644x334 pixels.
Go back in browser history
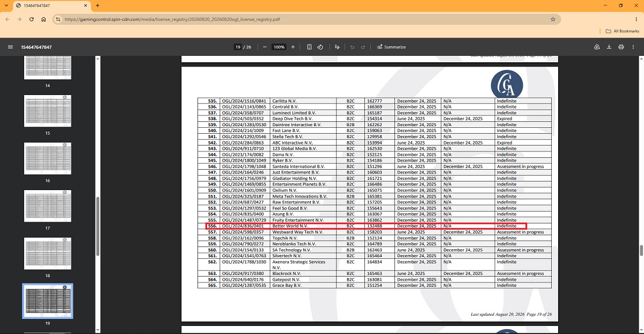click(x=8, y=19)
